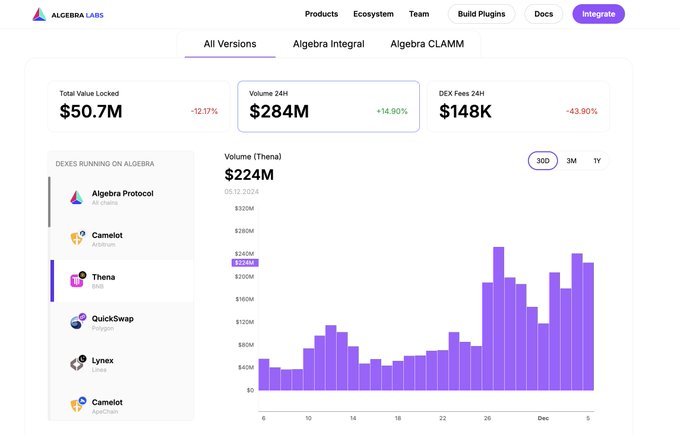Open the Ecosystem menu
This screenshot has width=680, height=435.
pyautogui.click(x=373, y=14)
